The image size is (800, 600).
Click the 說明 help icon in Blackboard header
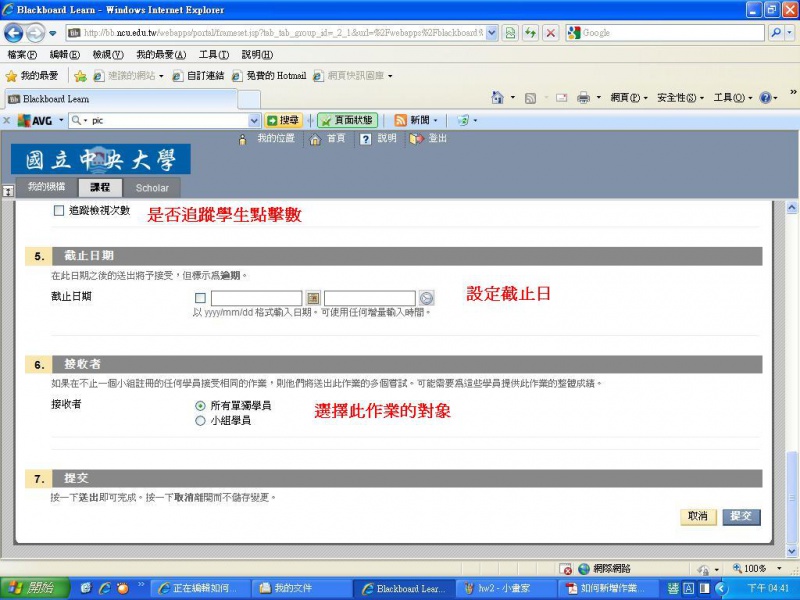[x=366, y=139]
